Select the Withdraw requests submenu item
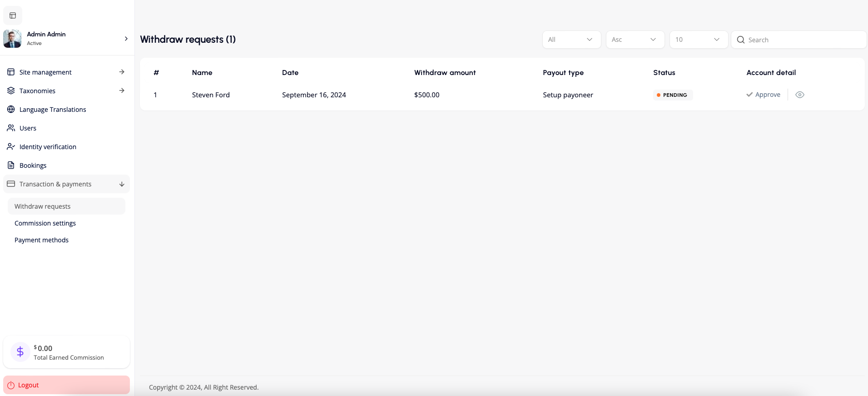 42,206
